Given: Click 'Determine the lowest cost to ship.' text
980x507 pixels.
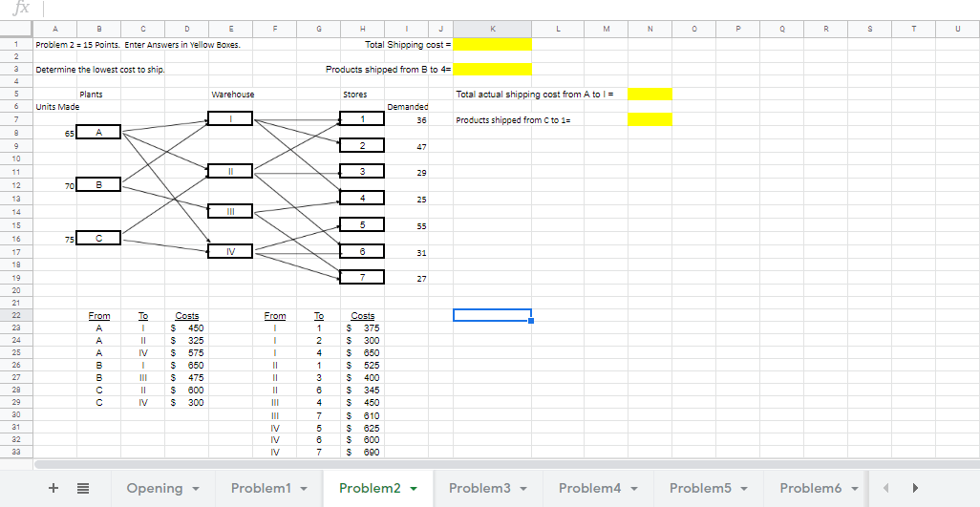Looking at the screenshot, I should pos(100,70).
